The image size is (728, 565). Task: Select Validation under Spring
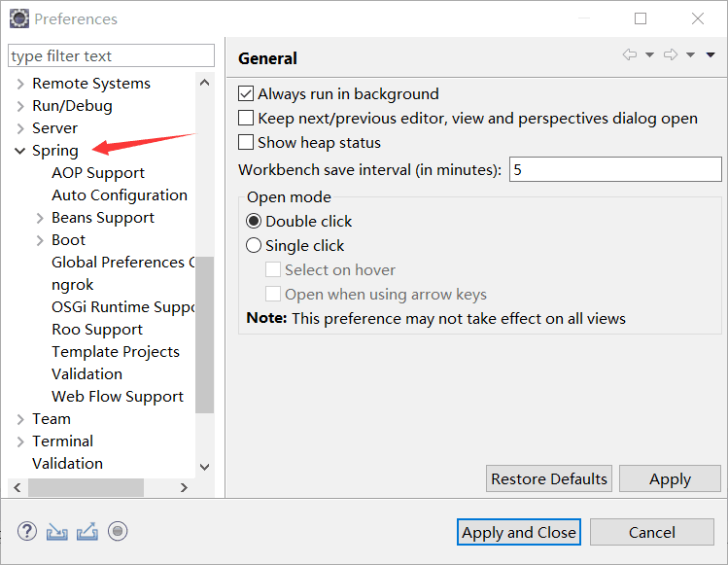(x=87, y=374)
